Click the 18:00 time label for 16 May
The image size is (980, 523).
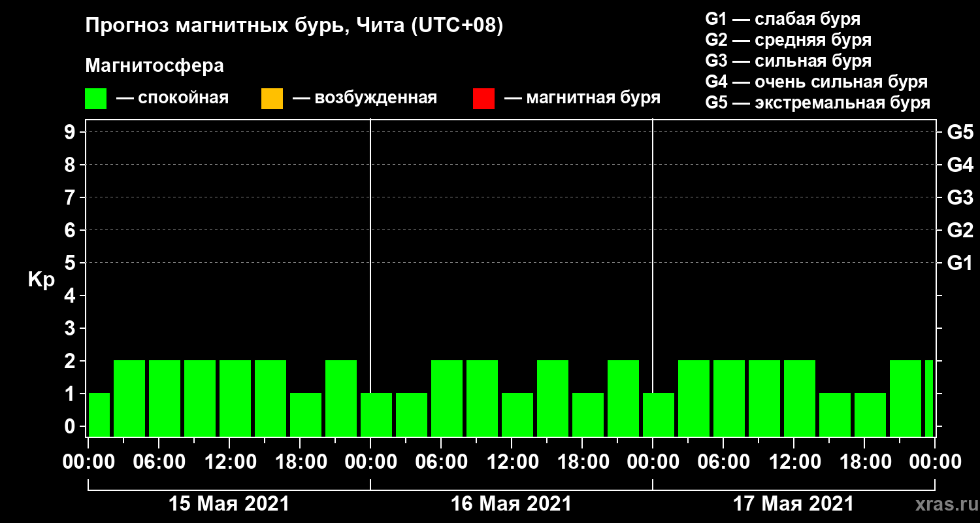pyautogui.click(x=582, y=462)
